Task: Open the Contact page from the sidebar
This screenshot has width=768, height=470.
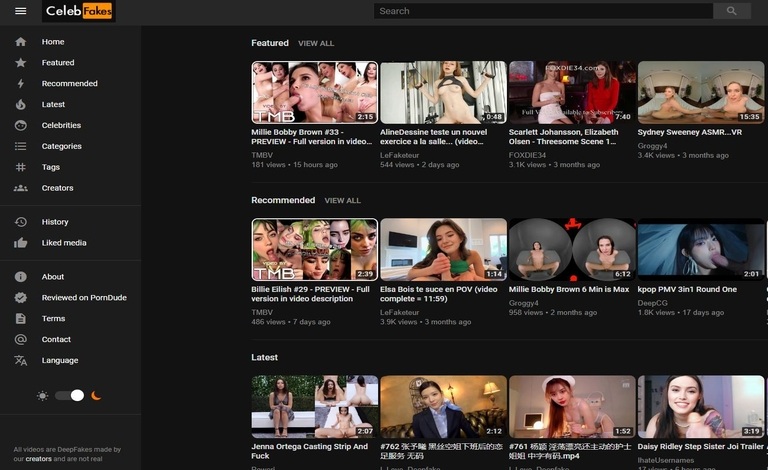Action: [56, 340]
